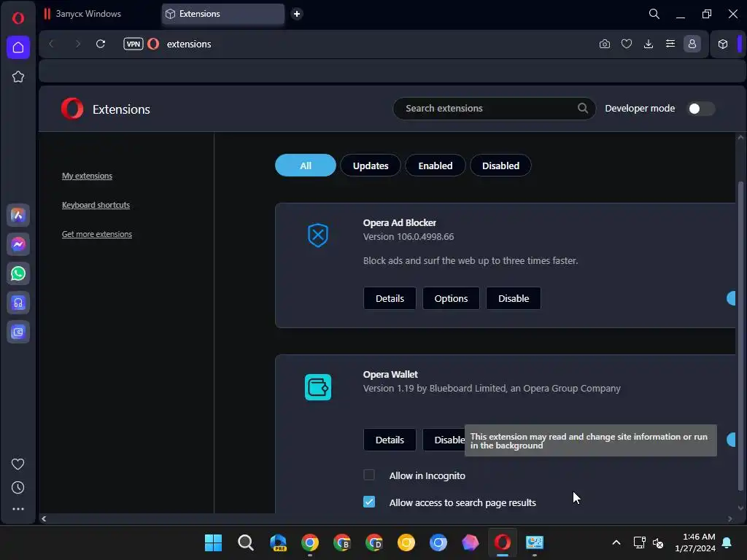The image size is (747, 560).
Task: Open taskbar clock and date
Action: 695,542
